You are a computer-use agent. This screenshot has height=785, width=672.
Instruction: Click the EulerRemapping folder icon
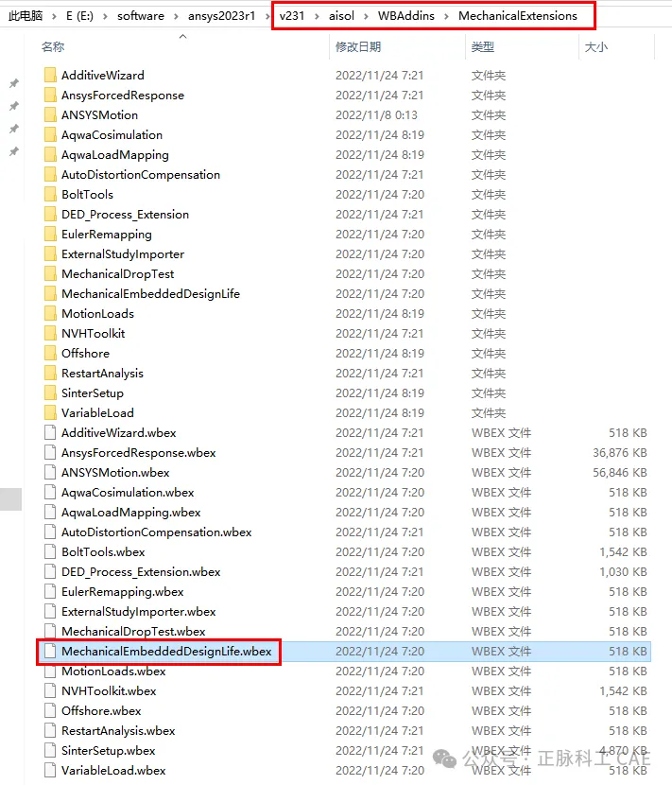pyautogui.click(x=50, y=235)
